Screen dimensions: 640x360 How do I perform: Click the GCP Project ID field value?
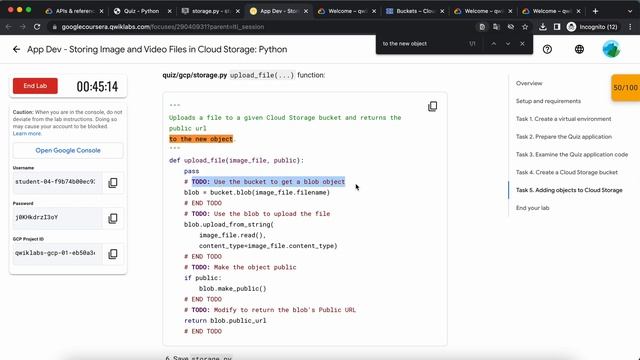pos(56,253)
